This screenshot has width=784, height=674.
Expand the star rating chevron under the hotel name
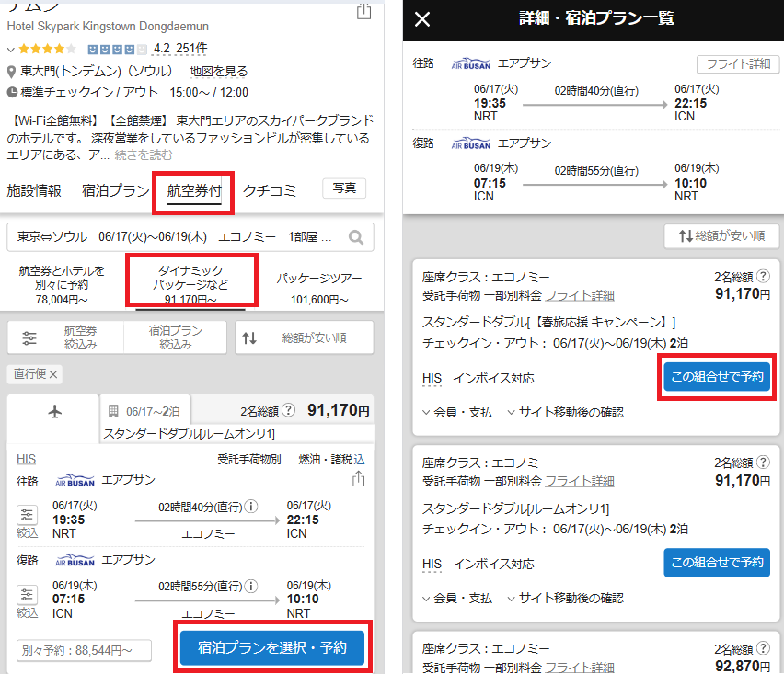(10, 49)
